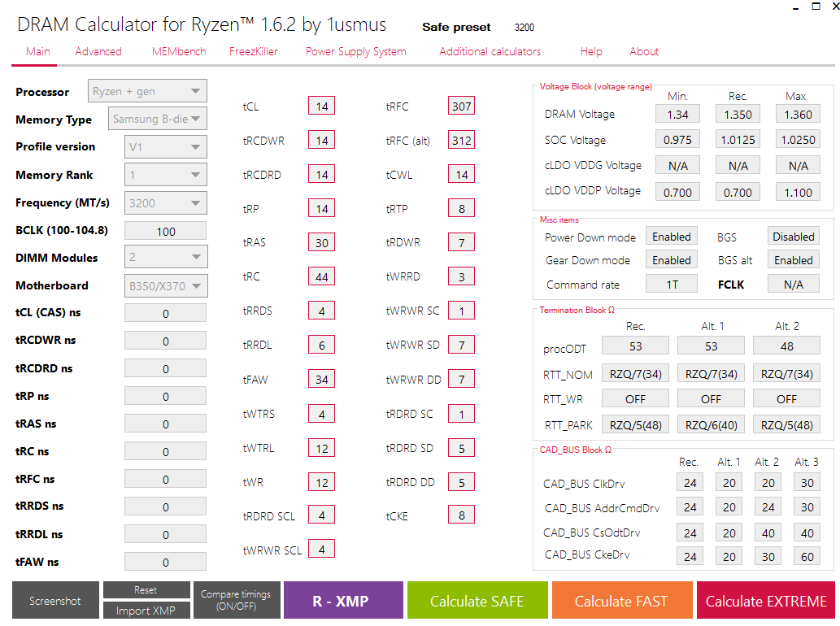Click the RTT_WR Rec. value OFF
The height and width of the screenshot is (626, 840).
click(635, 399)
